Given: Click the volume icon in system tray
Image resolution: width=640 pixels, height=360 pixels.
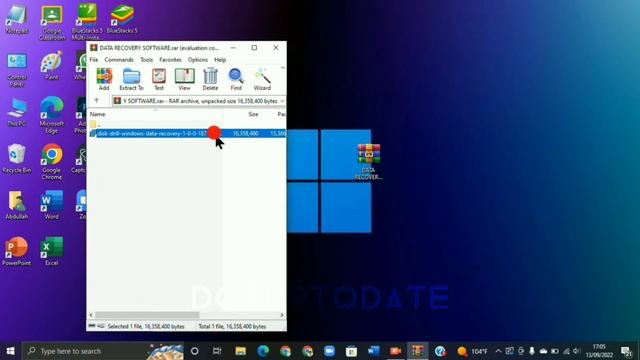Looking at the screenshot, I should pos(576,351).
